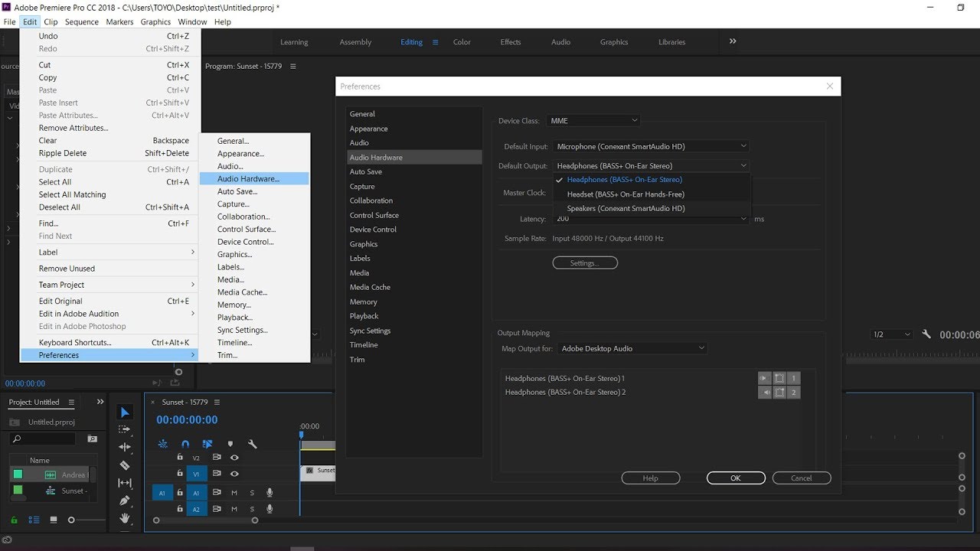The height and width of the screenshot is (551, 980).
Task: Click timeline horizontal zoom scroll bar
Action: click(205, 520)
